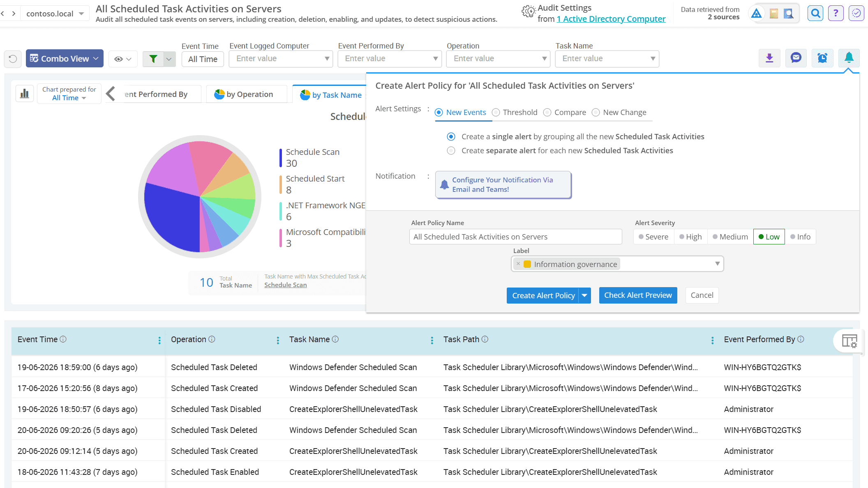Image resolution: width=868 pixels, height=488 pixels.
Task: Expand the Combo View dropdown
Action: pos(65,58)
